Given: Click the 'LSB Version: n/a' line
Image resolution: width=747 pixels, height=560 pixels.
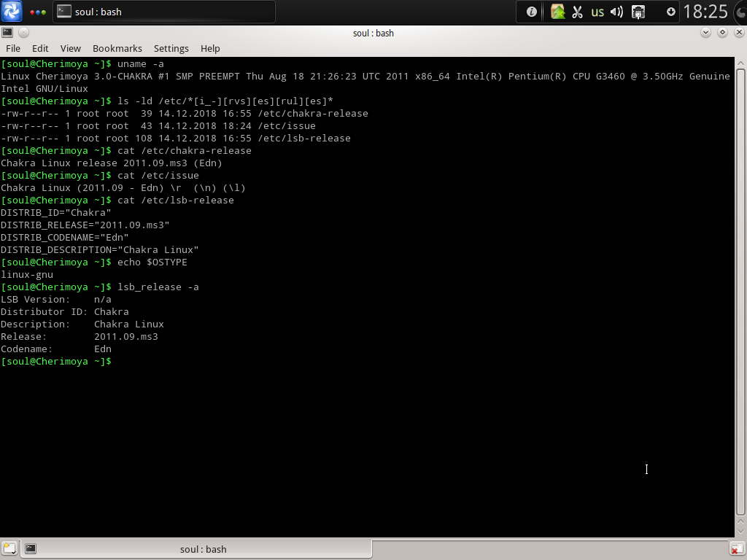Looking at the screenshot, I should [x=55, y=299].
